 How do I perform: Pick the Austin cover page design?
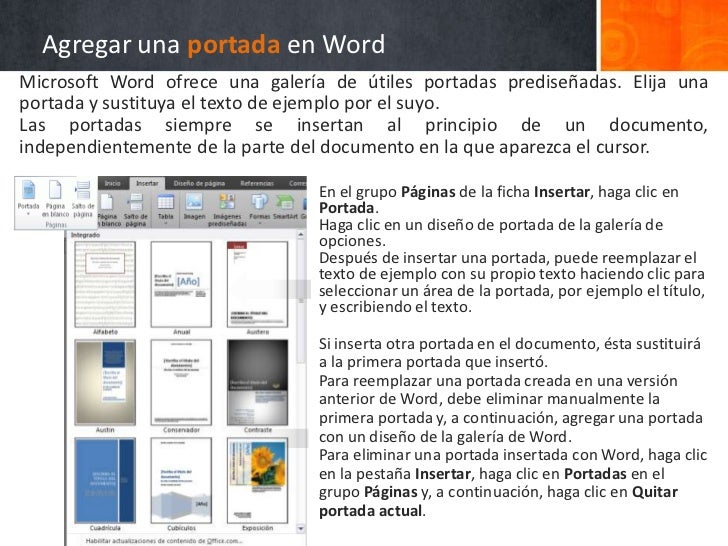pos(105,382)
